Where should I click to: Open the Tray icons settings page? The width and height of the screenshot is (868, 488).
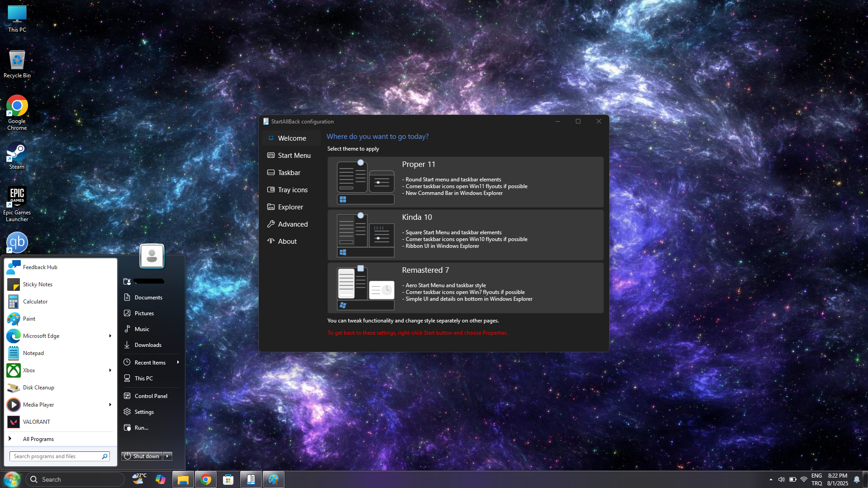tap(291, 190)
